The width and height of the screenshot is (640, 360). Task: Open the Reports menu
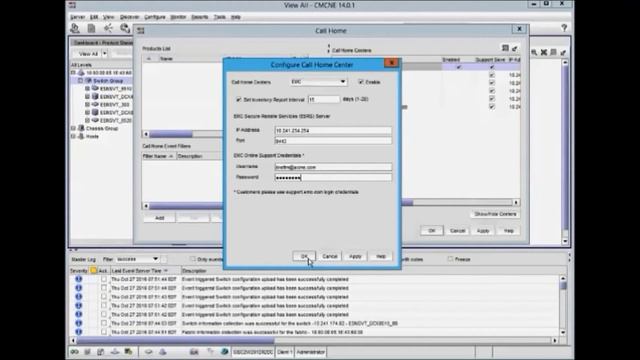(x=200, y=17)
